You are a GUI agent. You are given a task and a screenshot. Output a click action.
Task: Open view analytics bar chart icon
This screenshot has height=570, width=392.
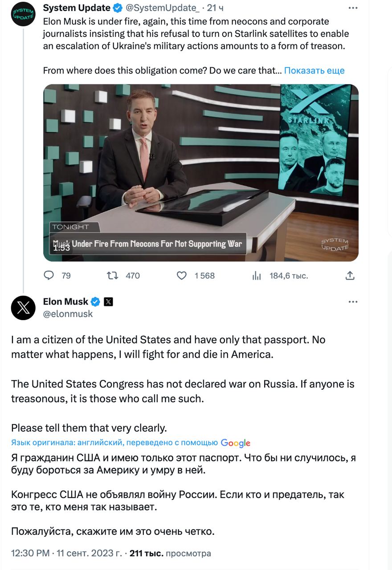click(x=257, y=276)
